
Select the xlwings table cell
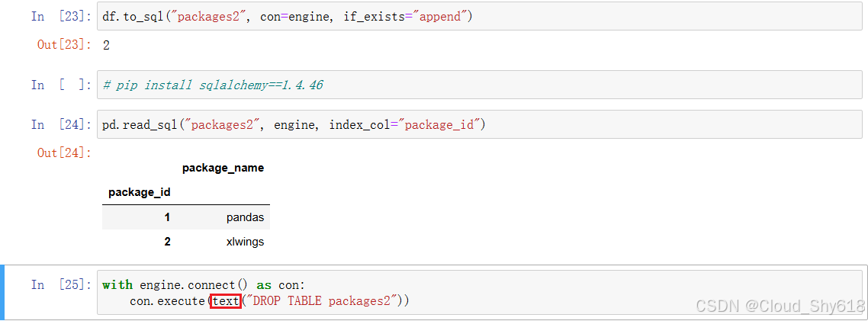[x=243, y=242]
